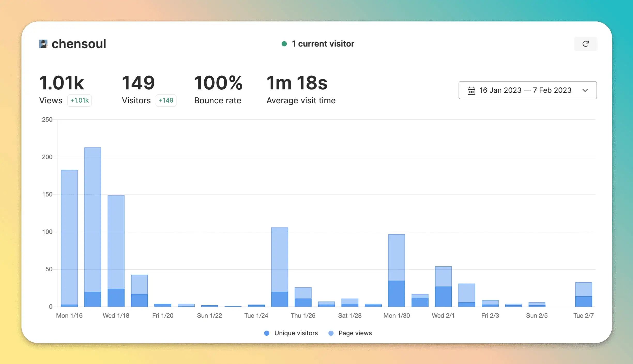Click the 'Sun 2/5' axis label
This screenshot has width=633, height=364.
537,316
